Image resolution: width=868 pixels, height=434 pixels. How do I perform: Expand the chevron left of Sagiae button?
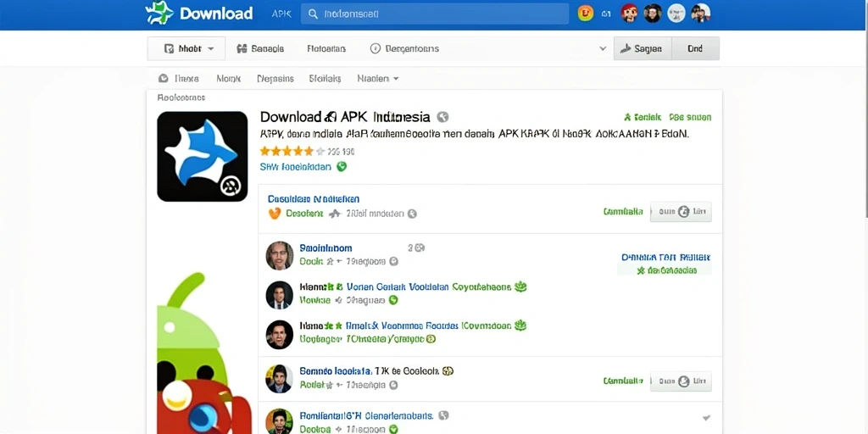603,48
